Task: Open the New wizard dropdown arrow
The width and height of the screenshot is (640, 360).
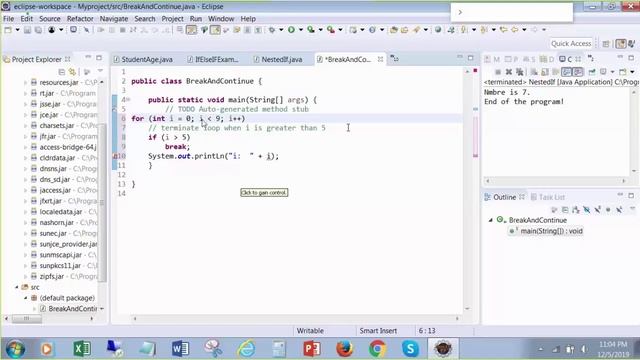Action: (x=18, y=30)
